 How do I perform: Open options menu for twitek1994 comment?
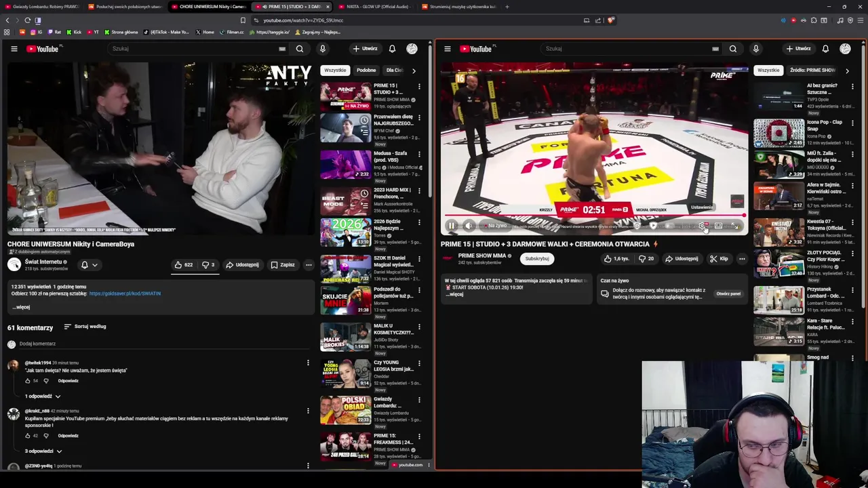click(x=308, y=363)
